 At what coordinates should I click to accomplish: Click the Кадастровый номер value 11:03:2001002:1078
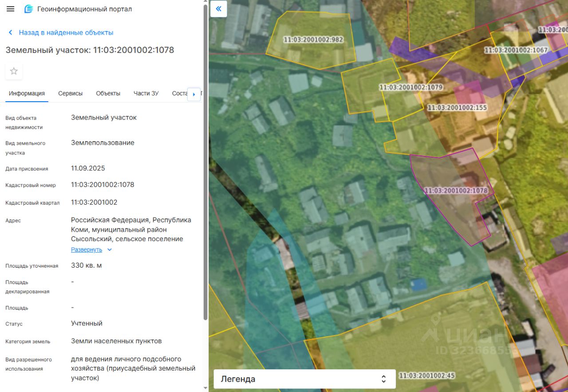coord(103,185)
